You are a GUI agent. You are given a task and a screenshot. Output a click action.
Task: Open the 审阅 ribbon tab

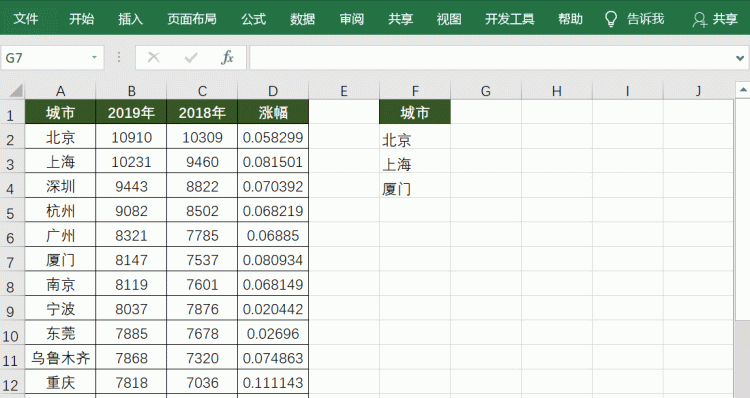pyautogui.click(x=352, y=19)
